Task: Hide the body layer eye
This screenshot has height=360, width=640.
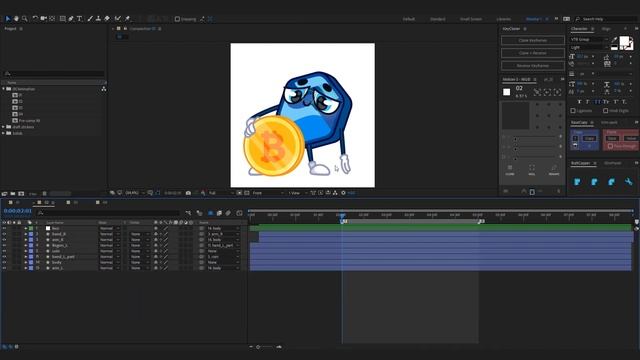Action: [4, 262]
